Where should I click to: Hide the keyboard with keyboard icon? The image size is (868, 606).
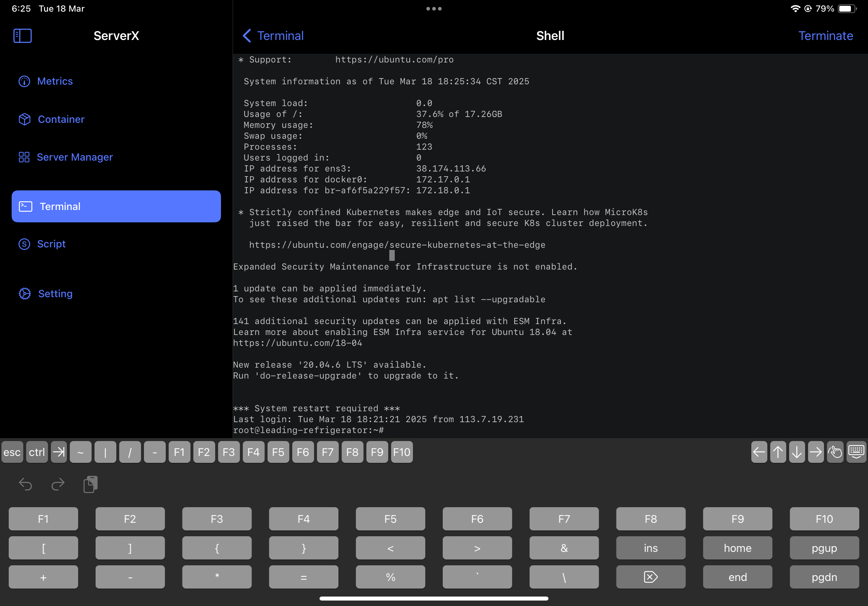coord(856,452)
